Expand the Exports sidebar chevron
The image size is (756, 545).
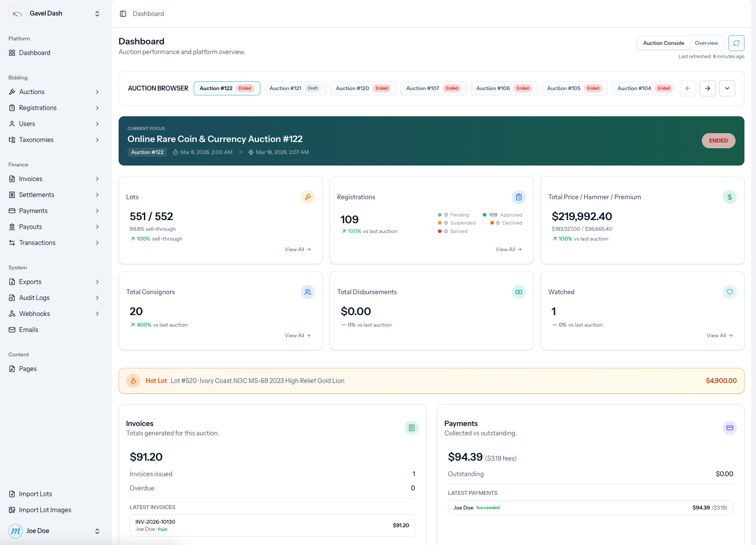[97, 282]
